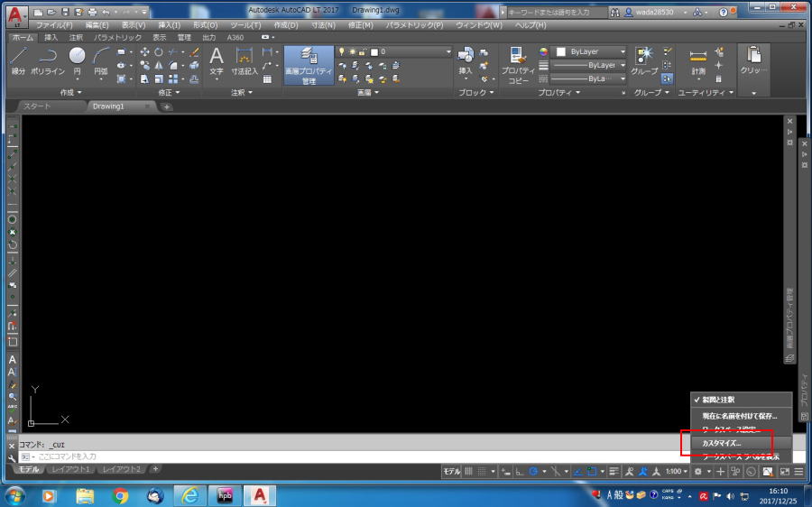The image size is (812, 507).
Task: Click the Open file icon in quick access toolbar
Action: (51, 12)
